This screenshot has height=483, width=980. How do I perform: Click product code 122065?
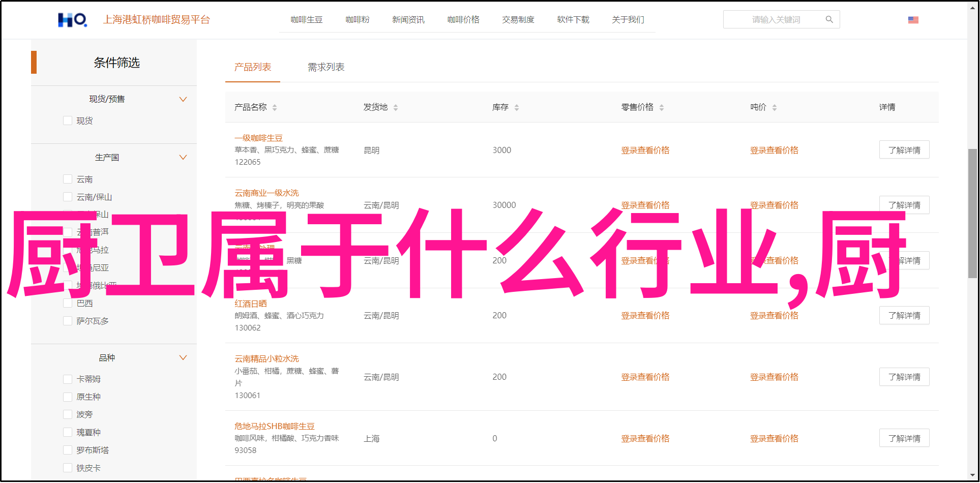point(248,162)
